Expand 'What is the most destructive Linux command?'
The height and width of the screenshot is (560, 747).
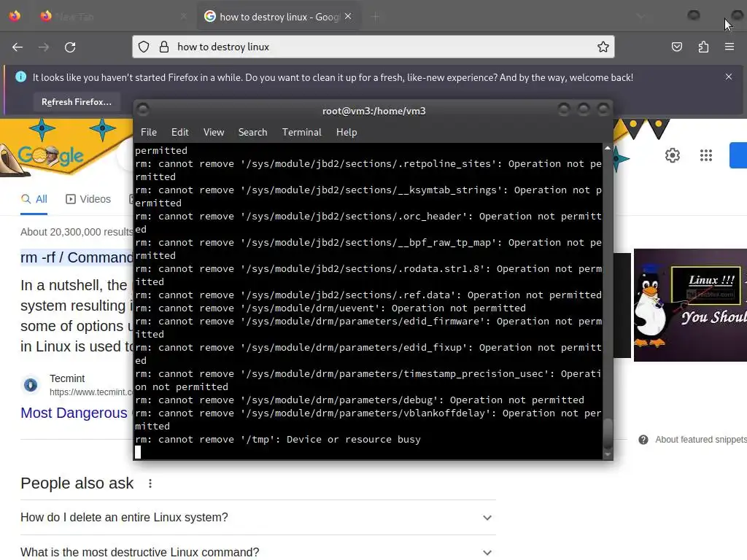(x=258, y=552)
